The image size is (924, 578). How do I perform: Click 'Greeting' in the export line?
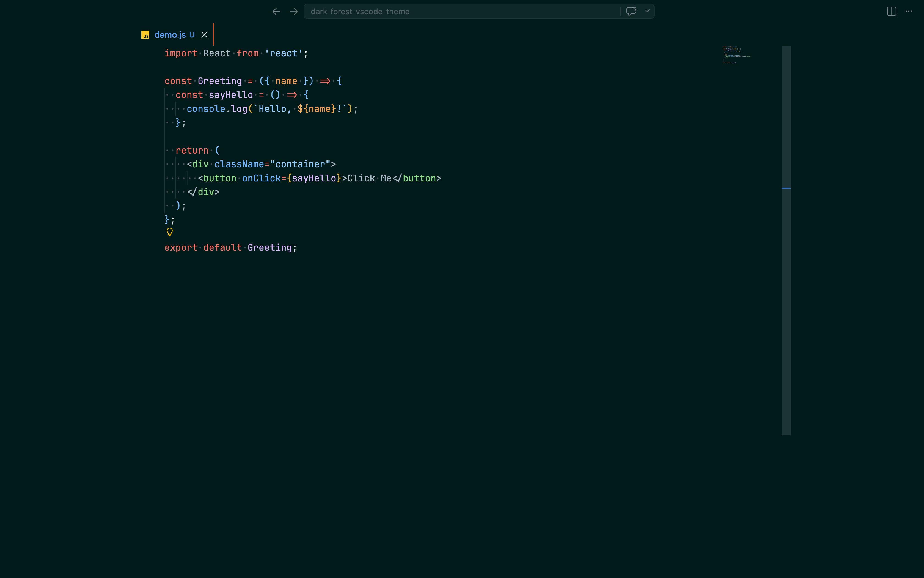point(269,247)
